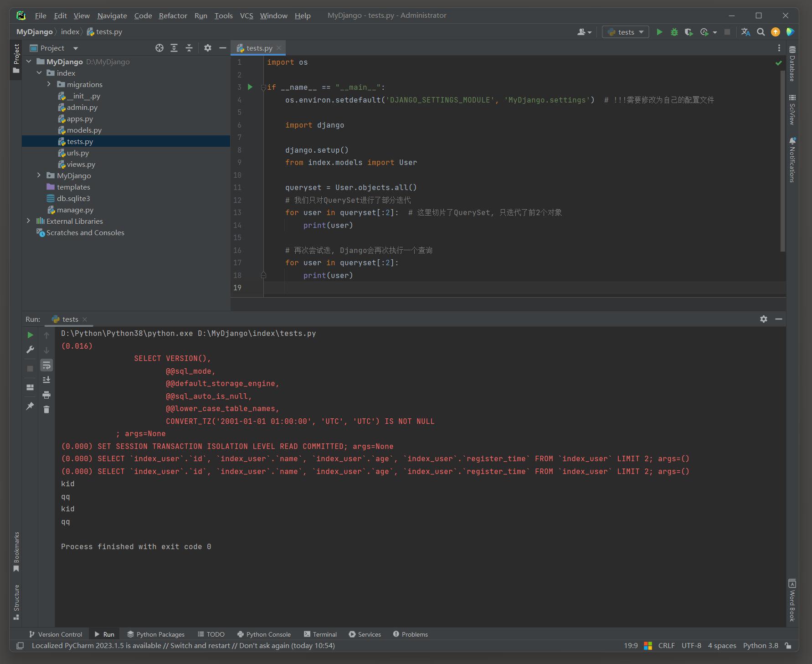Screen dimensions: 812x664
Task: Open the Terminal tool window
Action: pos(320,634)
